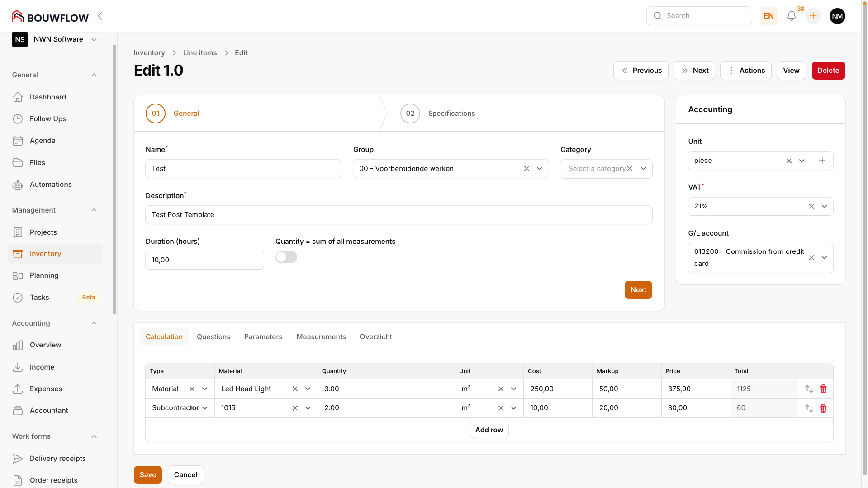Open the Accounting Overview
Screen dimensions: 868x488
point(46,345)
